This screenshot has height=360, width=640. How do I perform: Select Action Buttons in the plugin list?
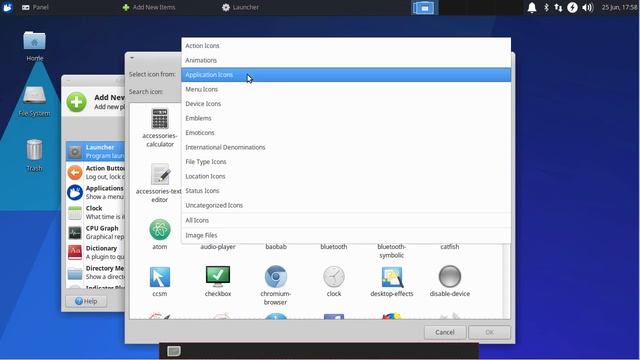[95, 172]
